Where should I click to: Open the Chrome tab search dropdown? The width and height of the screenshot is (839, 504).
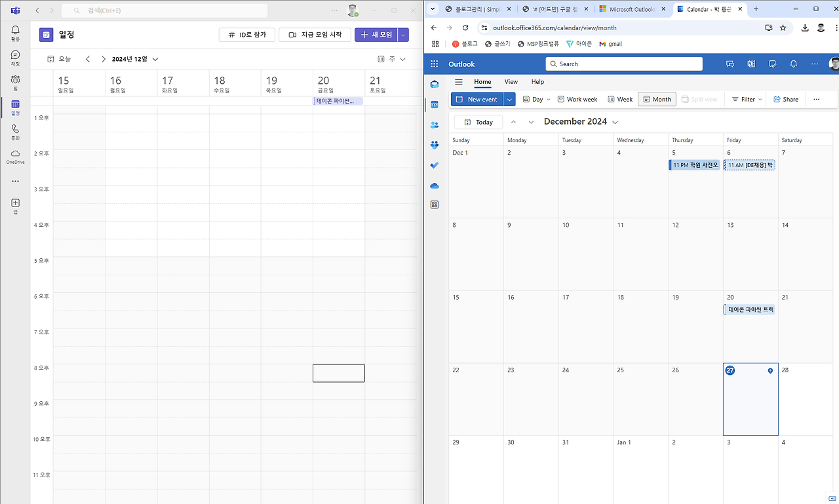coord(433,9)
